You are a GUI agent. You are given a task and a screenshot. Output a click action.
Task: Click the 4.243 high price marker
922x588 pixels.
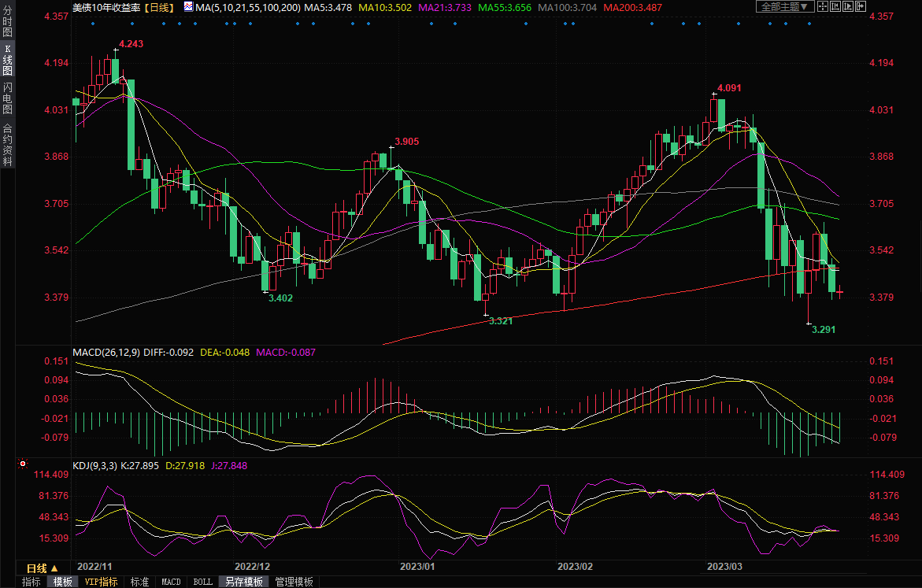point(131,43)
